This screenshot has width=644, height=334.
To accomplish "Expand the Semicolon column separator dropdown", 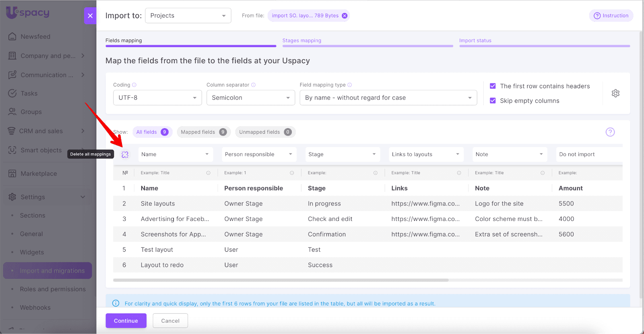I will pos(250,98).
